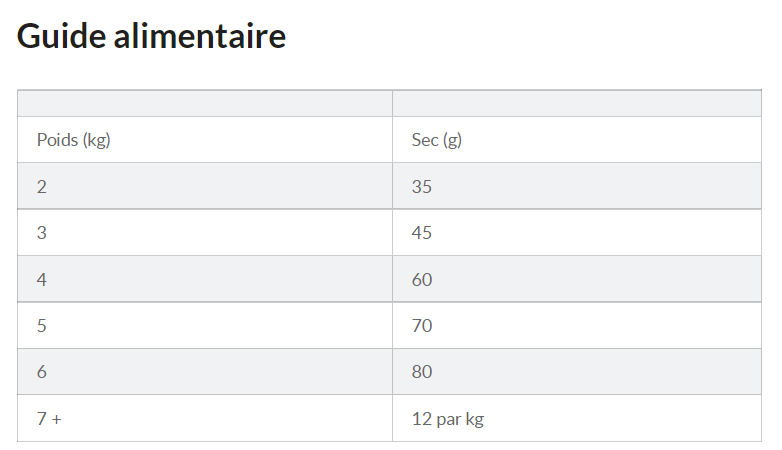Click the 35 g dry food value
The image size is (782, 450).
tap(422, 186)
